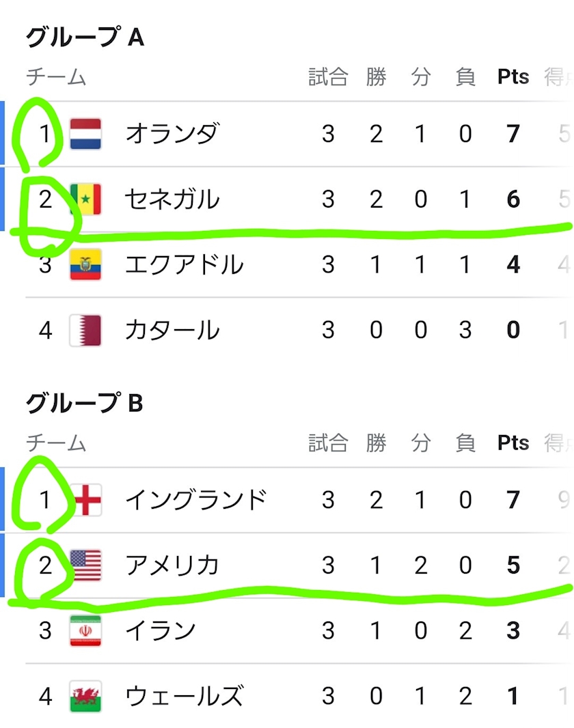Click the Pts column header in Group A

513,77
